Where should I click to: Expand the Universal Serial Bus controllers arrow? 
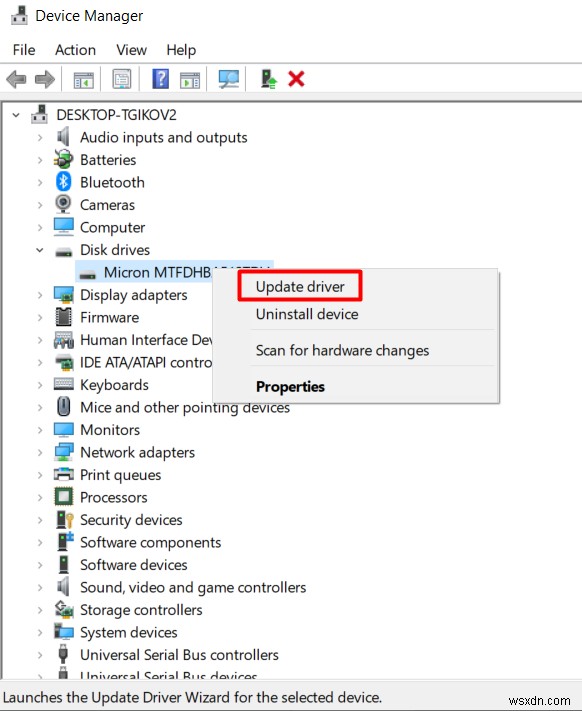click(x=40, y=655)
